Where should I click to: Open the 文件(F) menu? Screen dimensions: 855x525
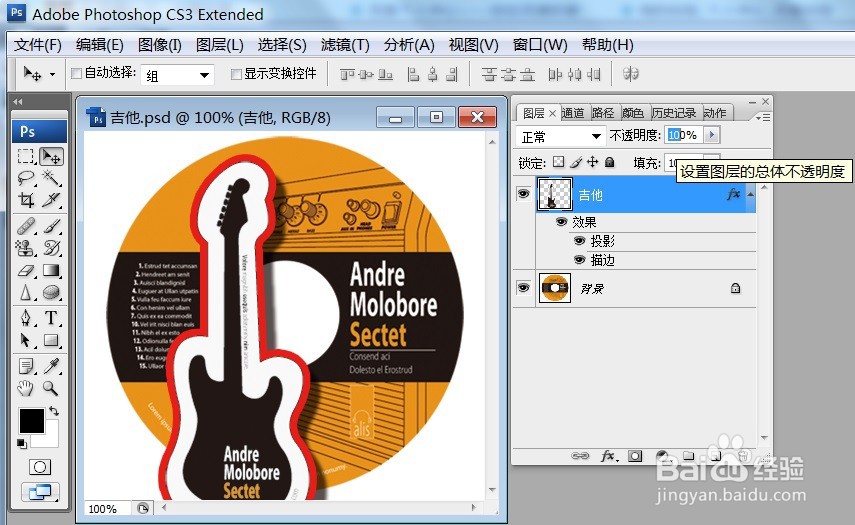[38, 45]
